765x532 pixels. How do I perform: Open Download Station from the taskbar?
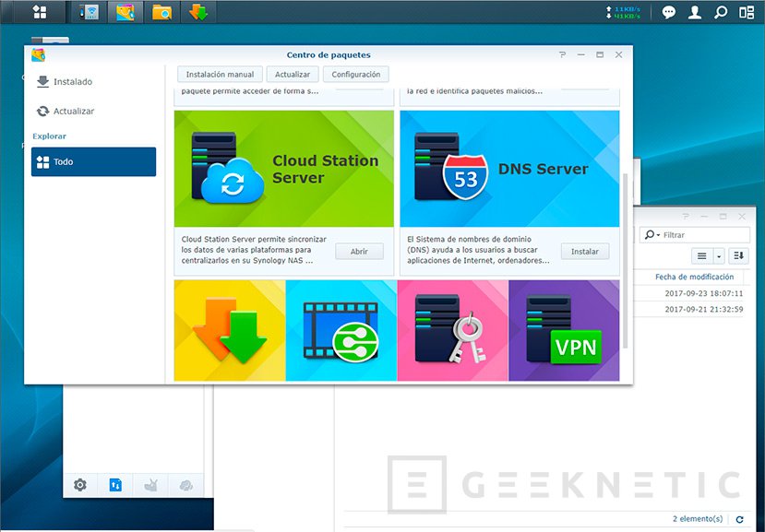(x=198, y=12)
